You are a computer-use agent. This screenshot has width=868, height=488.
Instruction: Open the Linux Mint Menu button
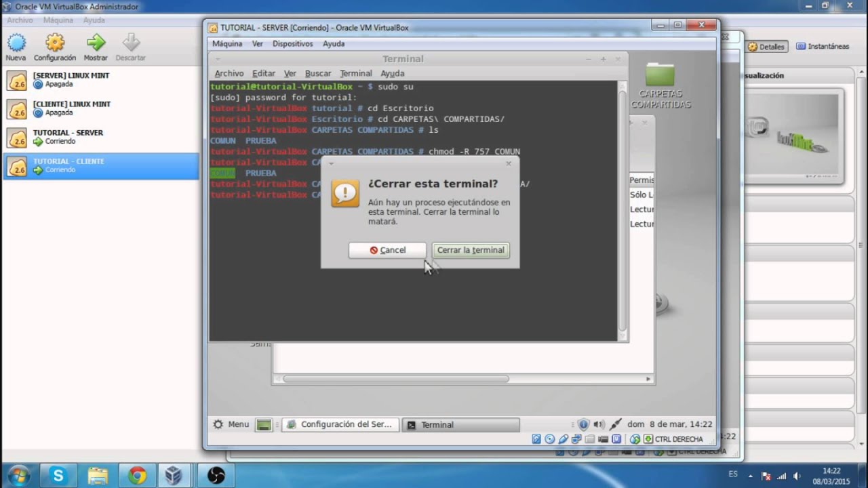231,424
